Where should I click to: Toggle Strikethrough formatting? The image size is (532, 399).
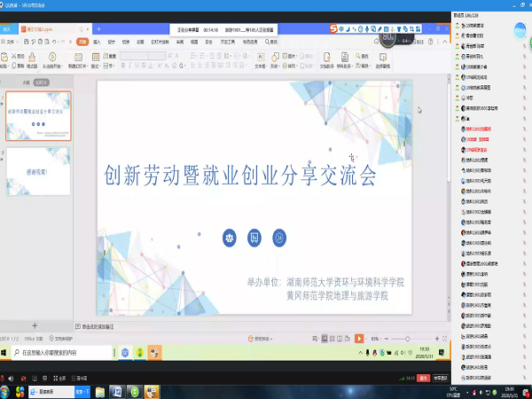(144, 66)
